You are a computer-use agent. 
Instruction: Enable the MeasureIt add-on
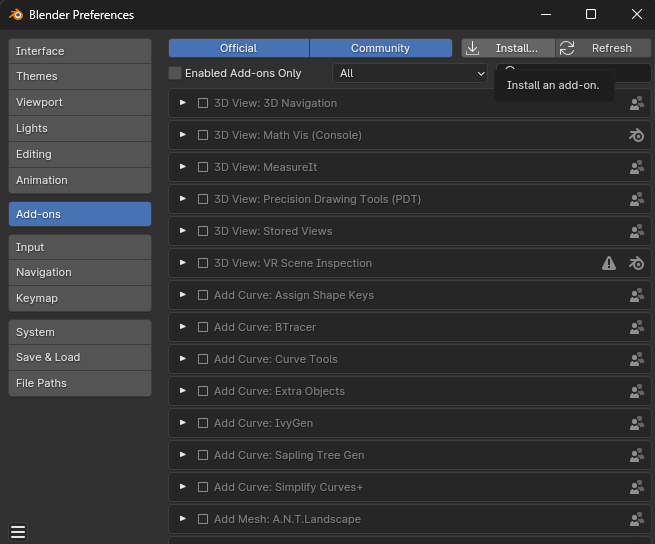(x=203, y=167)
